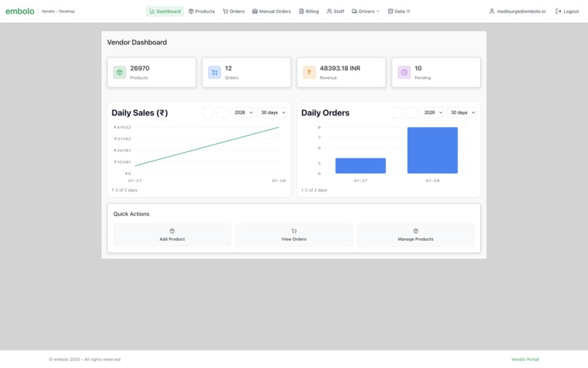Open the Orders nav item
The height and width of the screenshot is (368, 588).
[233, 11]
